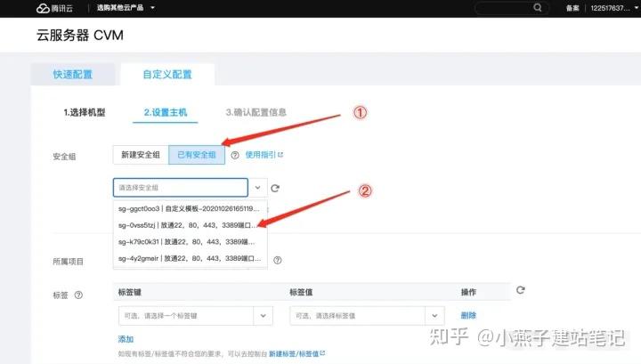641x364 pixels.
Task: Click the search magnifier icon
Action: tap(538, 8)
